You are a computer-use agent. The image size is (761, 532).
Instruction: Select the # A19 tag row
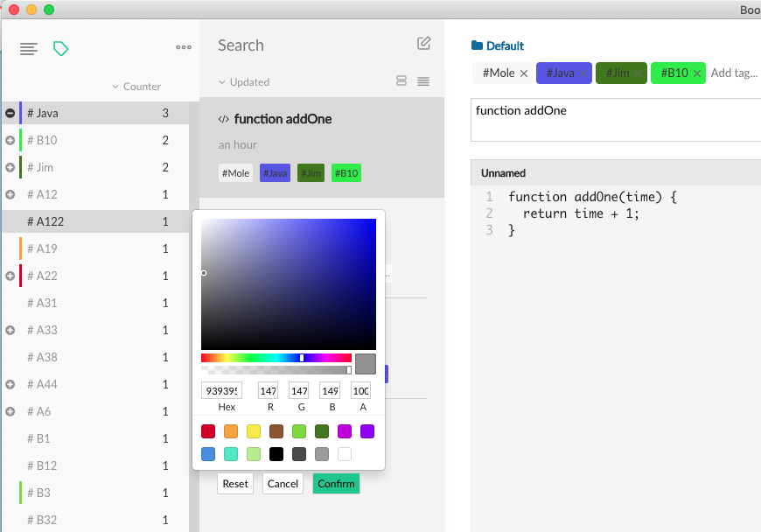pos(95,248)
